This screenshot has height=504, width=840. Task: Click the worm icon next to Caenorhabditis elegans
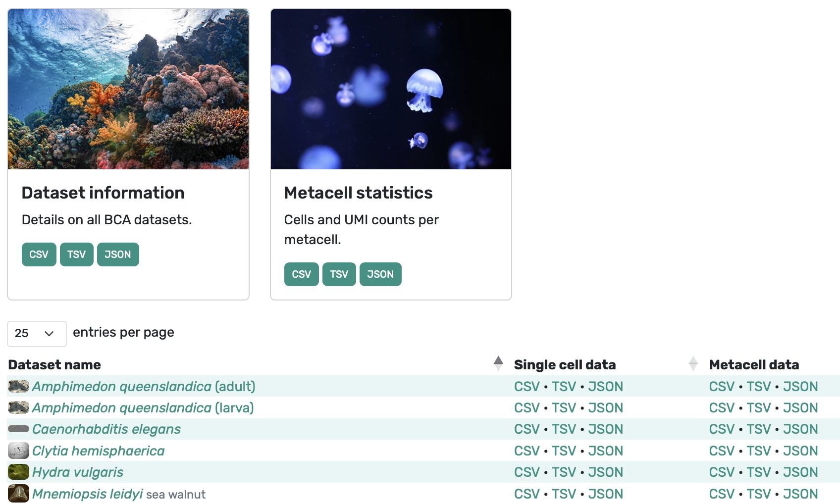18,429
